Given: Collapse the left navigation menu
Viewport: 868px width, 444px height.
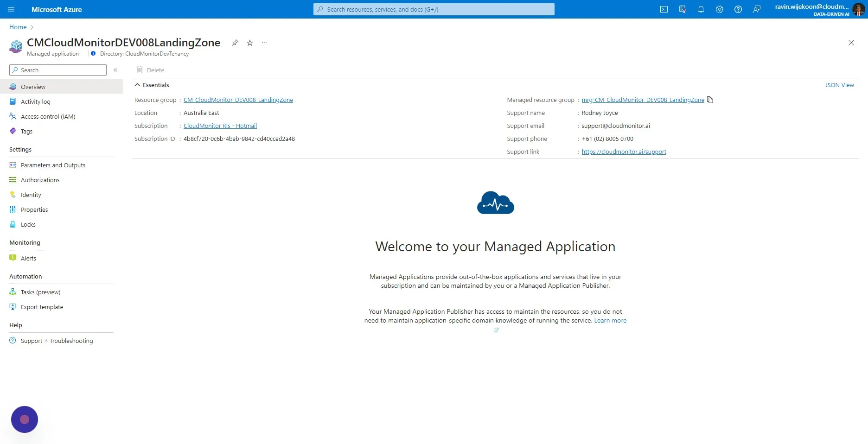Looking at the screenshot, I should tap(115, 70).
